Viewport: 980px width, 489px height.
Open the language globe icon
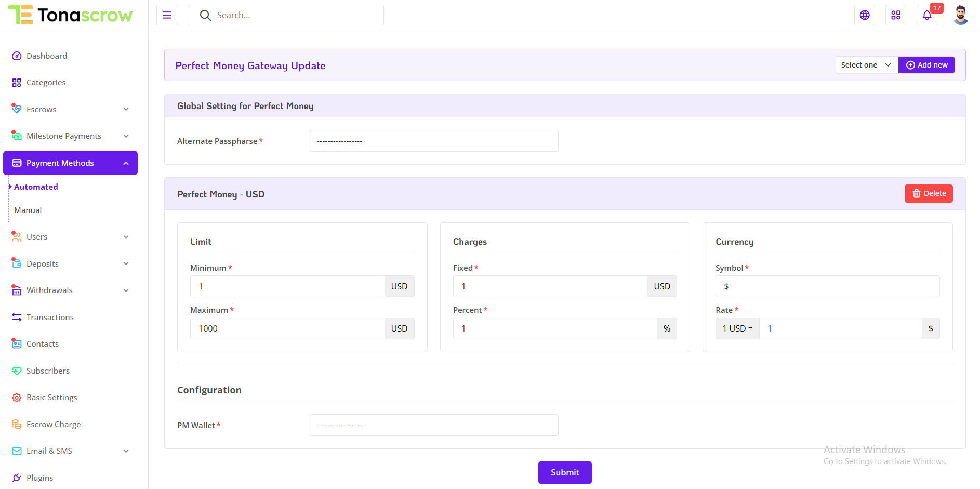pyautogui.click(x=865, y=15)
